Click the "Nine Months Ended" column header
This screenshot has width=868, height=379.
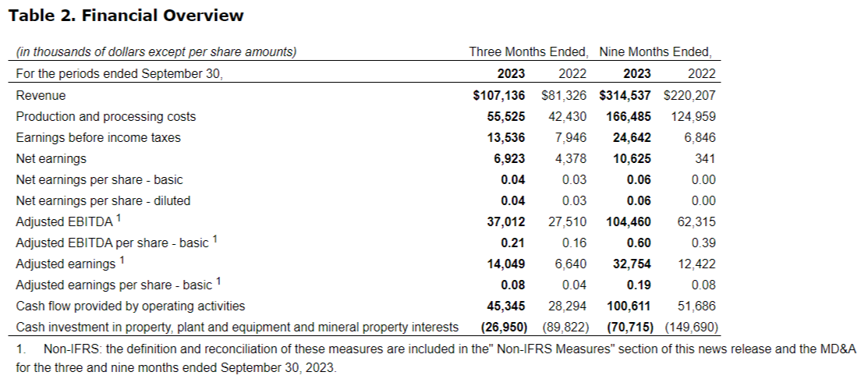pyautogui.click(x=655, y=52)
